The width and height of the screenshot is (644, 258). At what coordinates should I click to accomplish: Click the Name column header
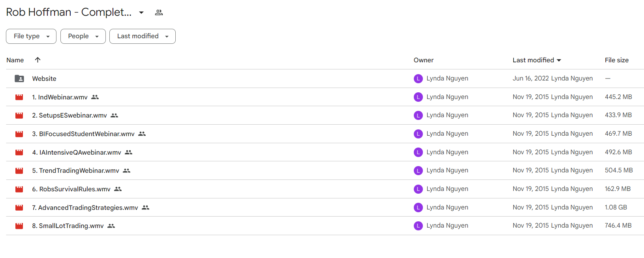(x=15, y=60)
